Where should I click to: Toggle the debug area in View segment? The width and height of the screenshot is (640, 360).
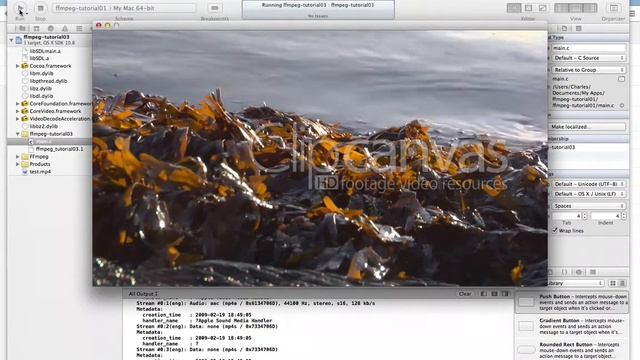tap(576, 8)
